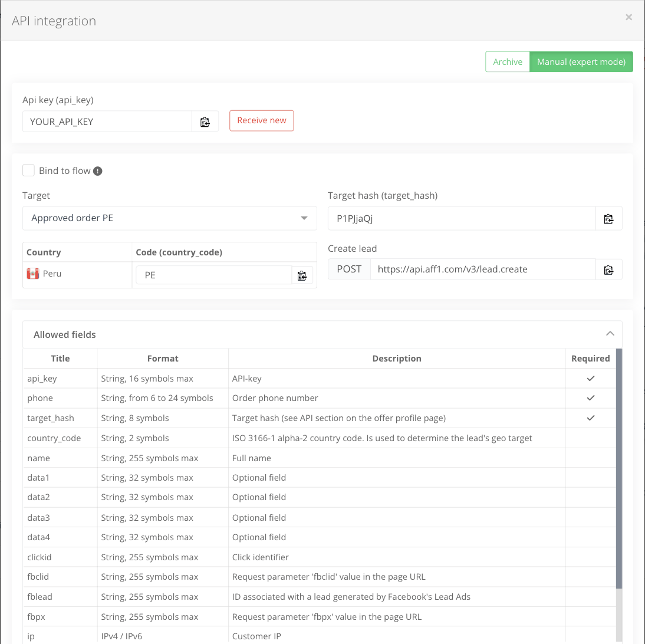Viewport: 645px width, 644px height.
Task: Close the API integration dialog
Action: [x=628, y=17]
